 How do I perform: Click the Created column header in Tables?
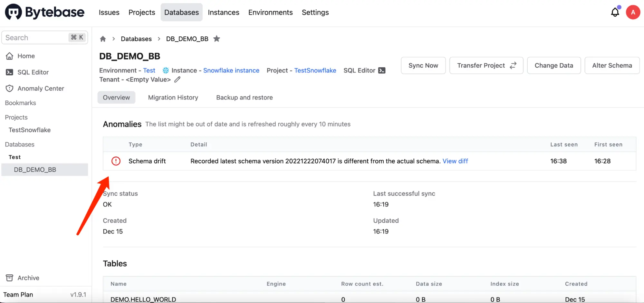pyautogui.click(x=576, y=284)
